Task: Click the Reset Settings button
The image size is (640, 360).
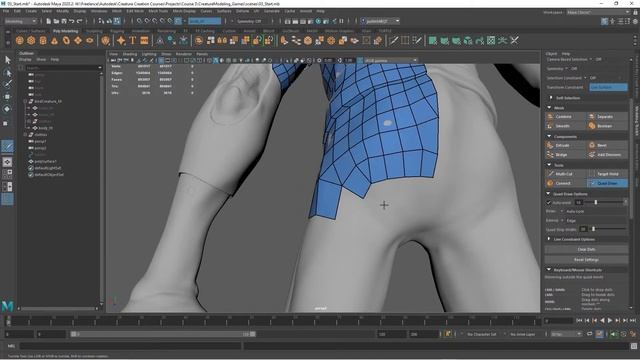Action: (587, 260)
